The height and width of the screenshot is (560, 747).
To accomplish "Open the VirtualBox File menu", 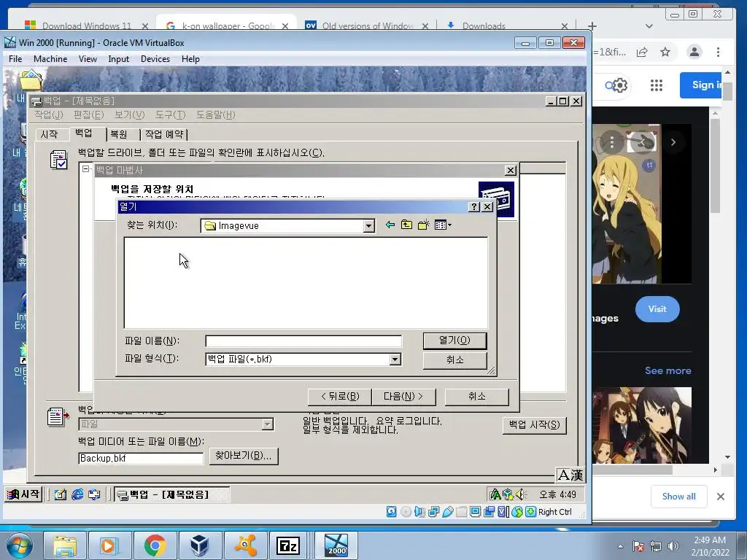I will click(x=15, y=59).
